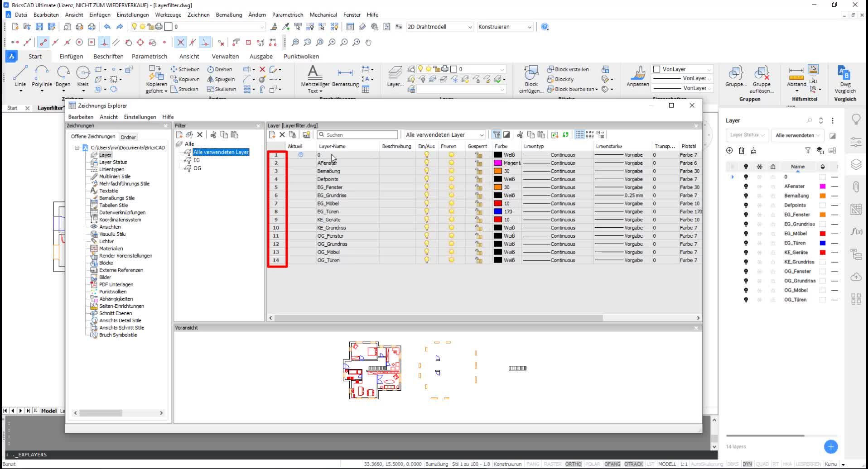Click blue round plus button in Layer panel
This screenshot has height=469, width=868.
coord(830,446)
